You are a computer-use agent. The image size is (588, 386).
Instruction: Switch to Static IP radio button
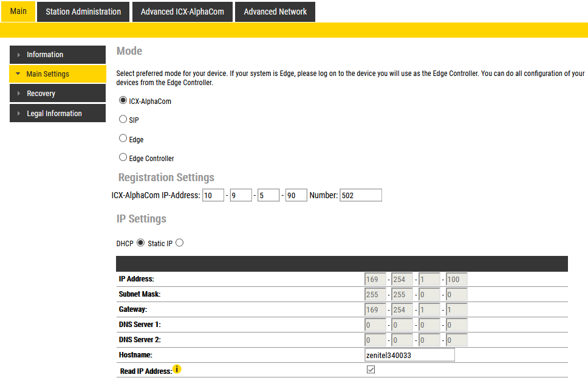(179, 243)
